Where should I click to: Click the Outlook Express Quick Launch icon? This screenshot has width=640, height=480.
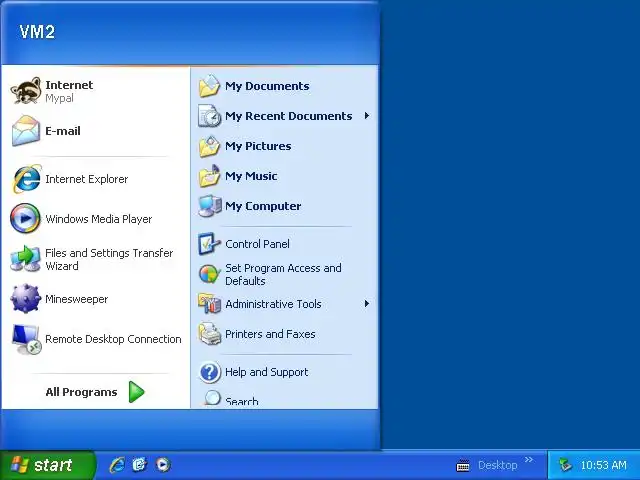(x=139, y=464)
